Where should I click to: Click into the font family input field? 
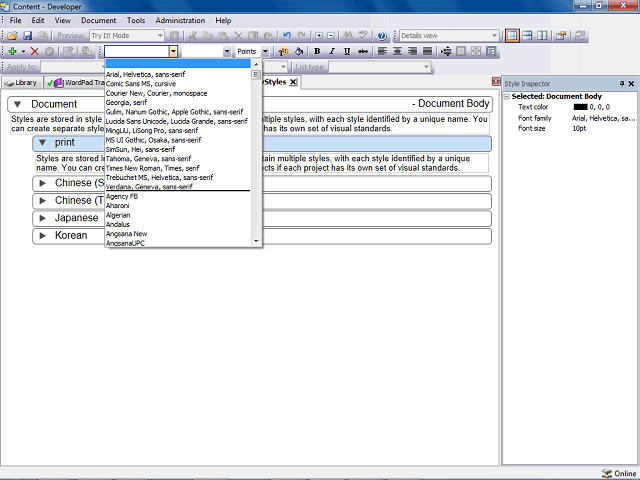pos(137,51)
